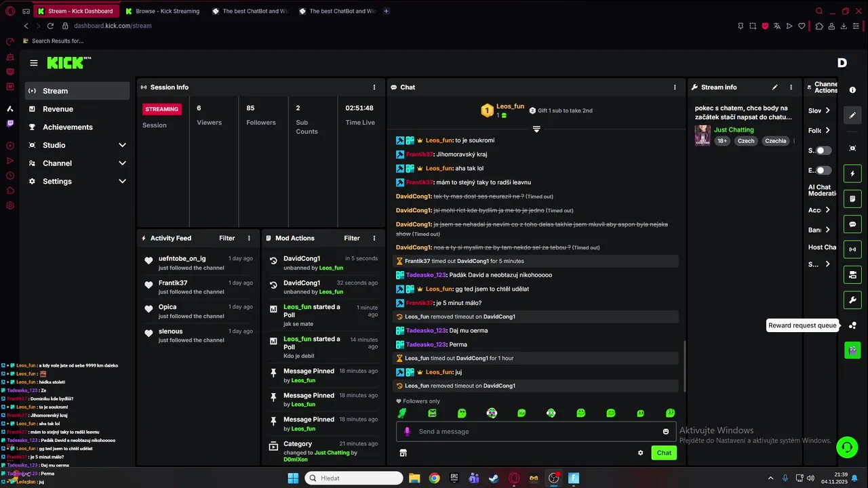This screenshot has width=868, height=488.
Task: Expand the Settings sidebar section
Action: pyautogui.click(x=122, y=182)
